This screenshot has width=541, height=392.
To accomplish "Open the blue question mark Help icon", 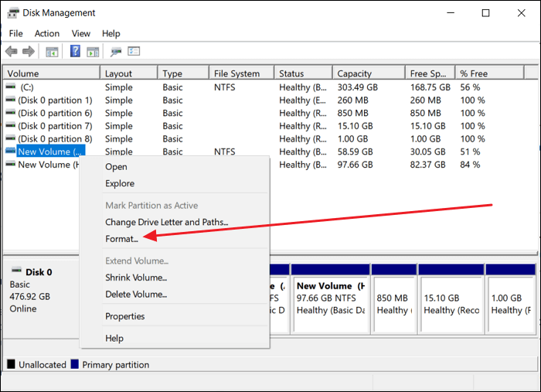I will pos(75,51).
